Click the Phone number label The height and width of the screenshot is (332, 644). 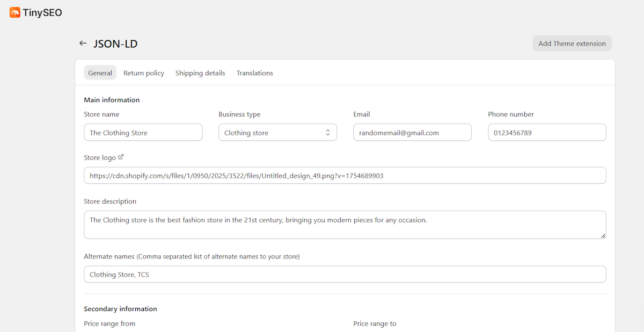[511, 114]
